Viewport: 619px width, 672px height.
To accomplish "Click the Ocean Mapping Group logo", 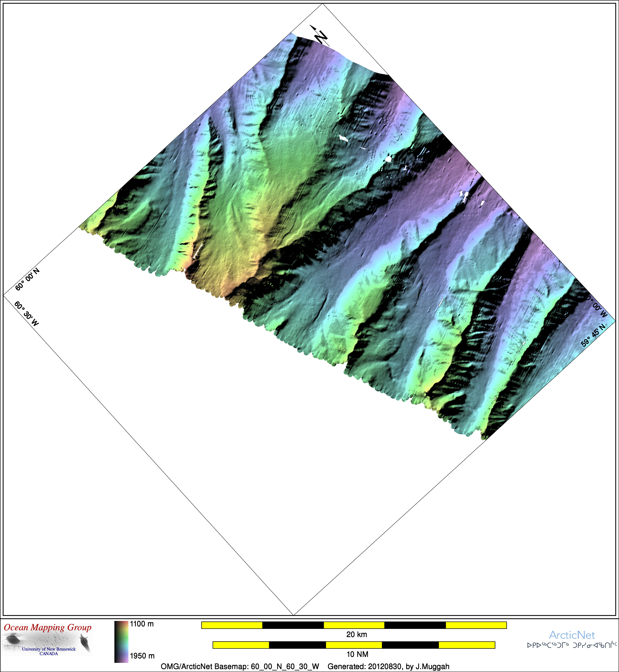I will 47,642.
